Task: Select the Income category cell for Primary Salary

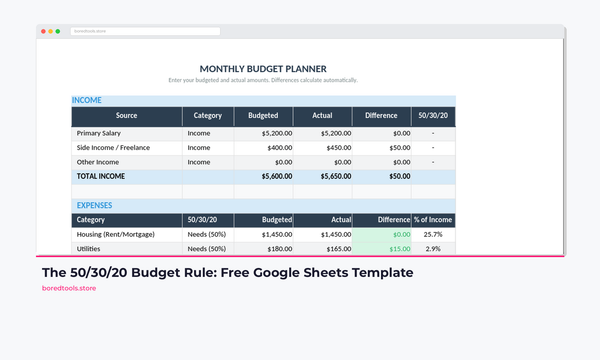Action: 208,134
